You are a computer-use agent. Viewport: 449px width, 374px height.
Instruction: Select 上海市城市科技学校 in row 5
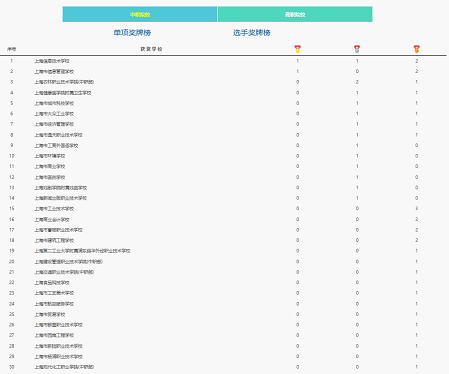54,103
